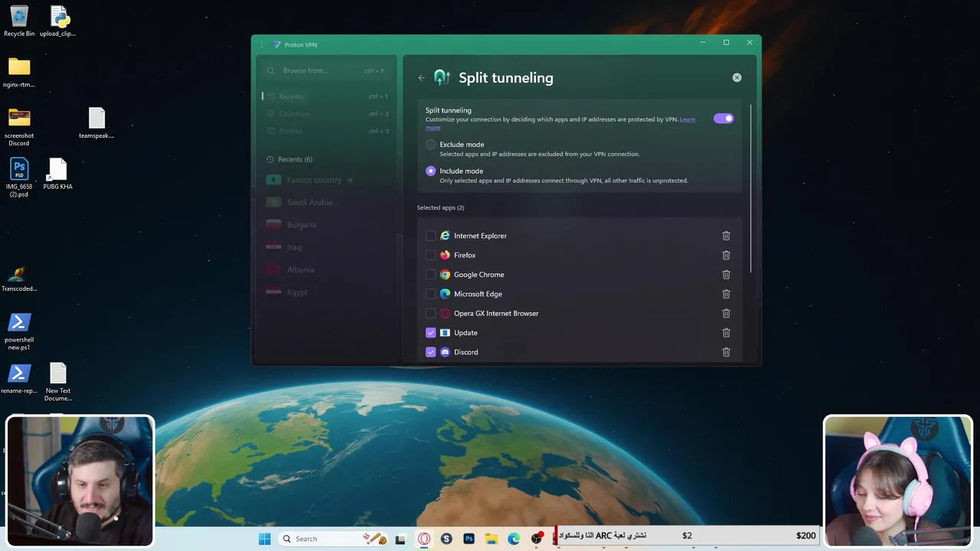
Task: Switch to the Recents tab
Action: 326,96
